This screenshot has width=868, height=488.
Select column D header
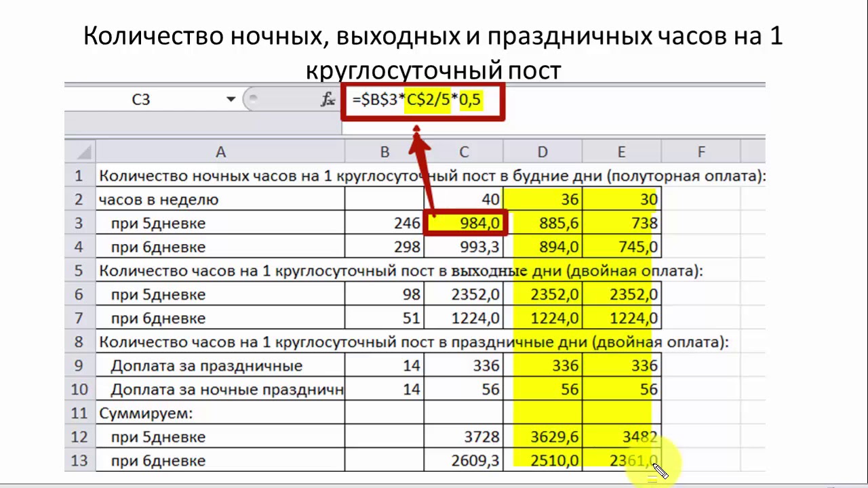pos(542,152)
